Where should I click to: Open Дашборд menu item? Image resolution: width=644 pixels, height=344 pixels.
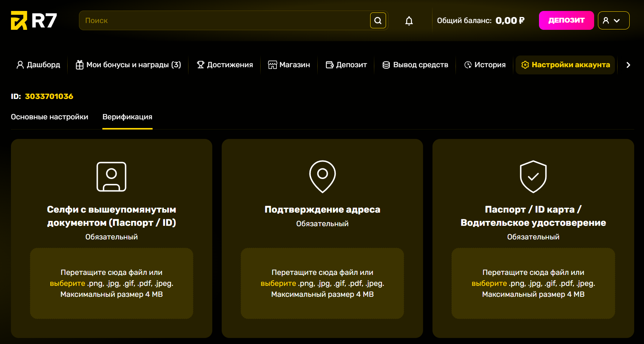(38, 65)
